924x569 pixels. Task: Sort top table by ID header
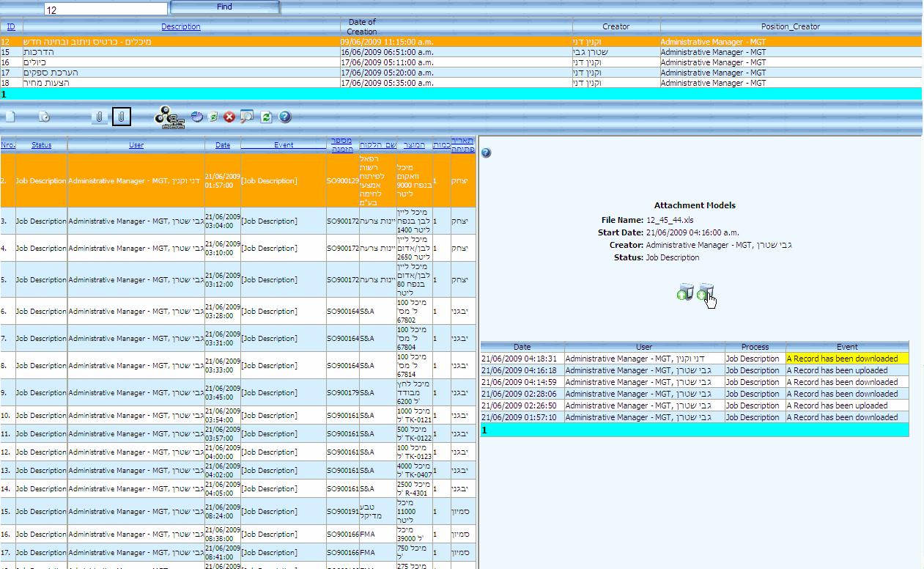point(11,26)
